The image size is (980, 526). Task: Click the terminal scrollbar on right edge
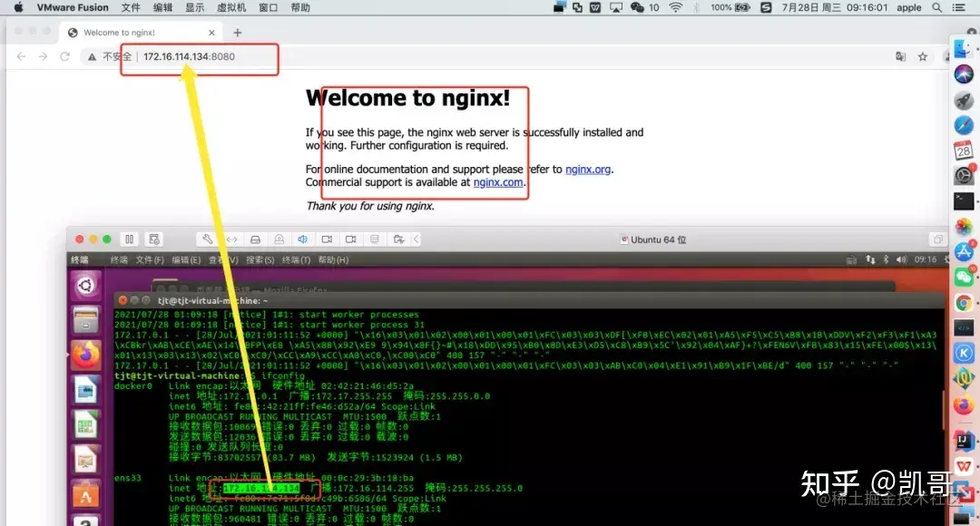coord(944,409)
